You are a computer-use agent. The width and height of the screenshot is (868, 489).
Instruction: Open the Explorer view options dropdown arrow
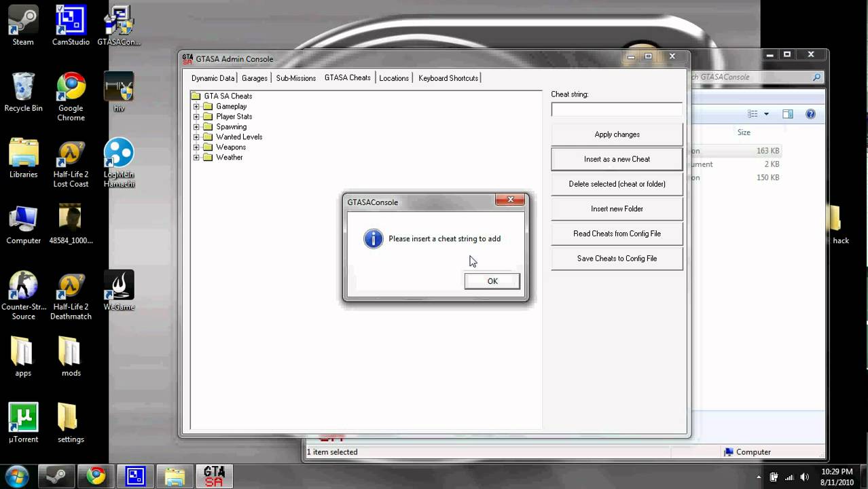pyautogui.click(x=766, y=114)
